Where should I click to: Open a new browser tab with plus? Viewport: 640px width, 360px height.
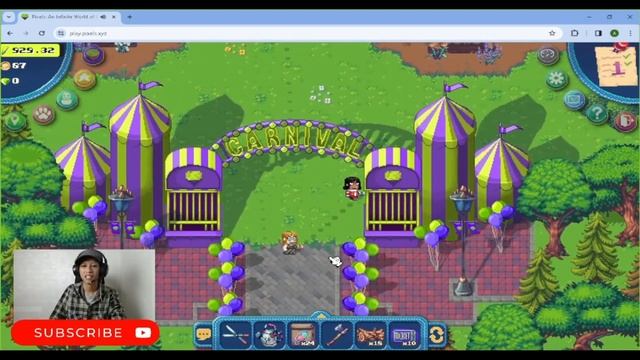coord(129,17)
